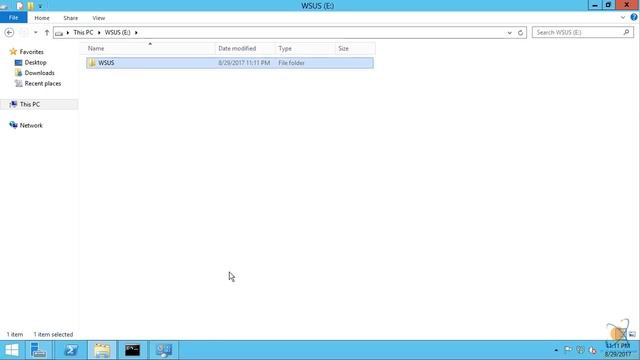
Task: Switch to the Home ribbon tab
Action: click(42, 18)
